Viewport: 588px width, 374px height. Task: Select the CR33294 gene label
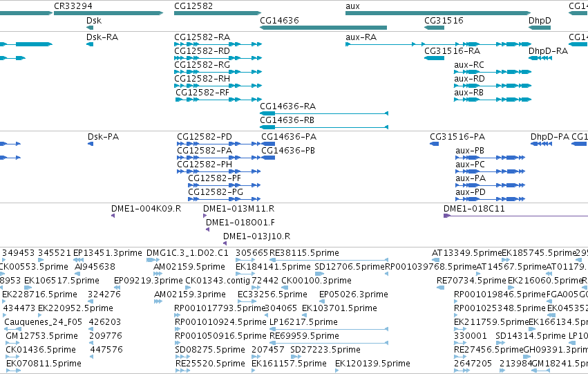click(x=73, y=6)
